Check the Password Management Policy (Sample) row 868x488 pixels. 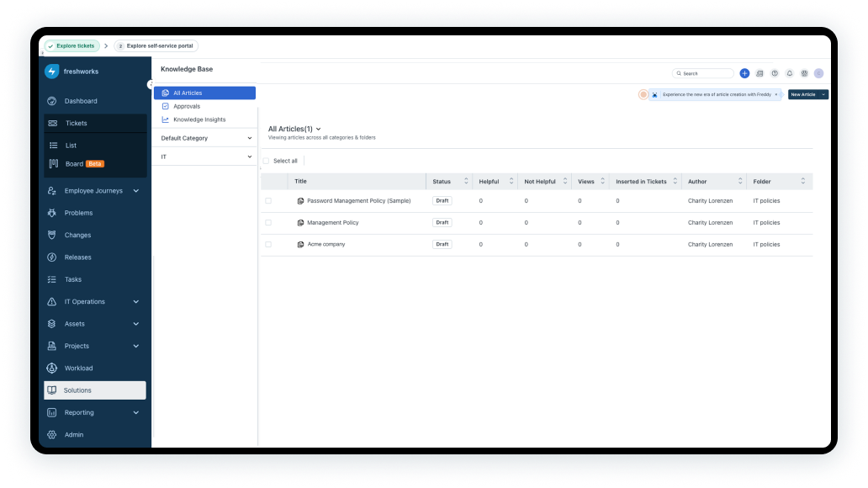pyautogui.click(x=268, y=201)
